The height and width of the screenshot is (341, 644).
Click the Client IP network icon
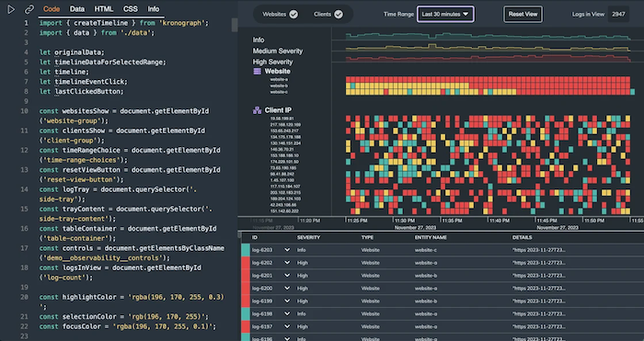point(257,110)
